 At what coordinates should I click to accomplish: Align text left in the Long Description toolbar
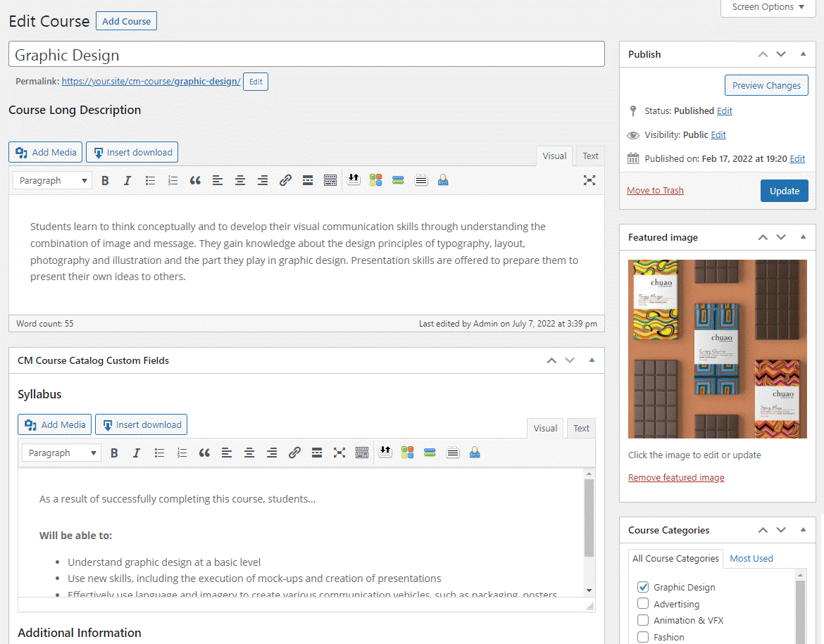[218, 181]
